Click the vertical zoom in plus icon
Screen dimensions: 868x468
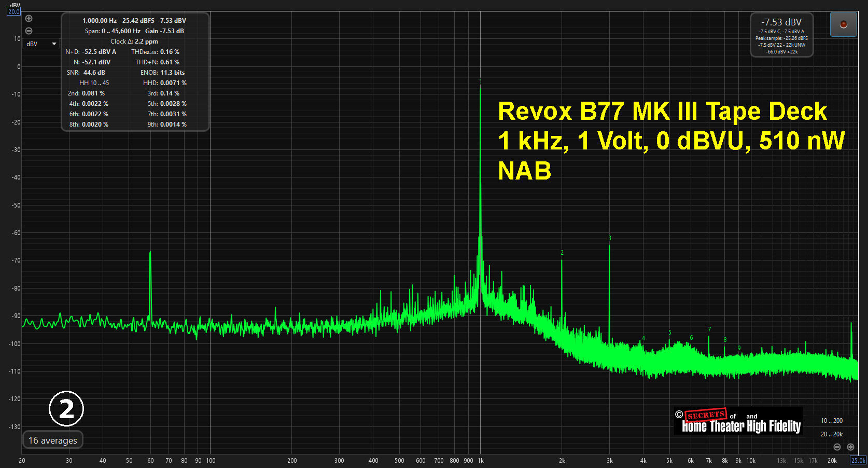click(29, 19)
